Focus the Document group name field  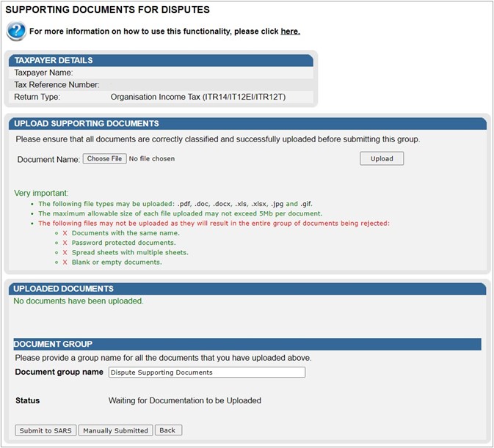pyautogui.click(x=206, y=372)
